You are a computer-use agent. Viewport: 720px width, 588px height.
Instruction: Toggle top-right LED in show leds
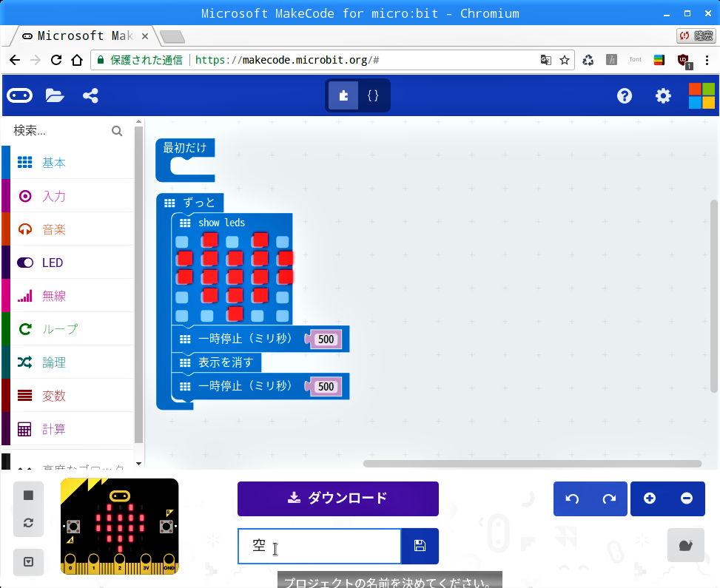click(283, 242)
